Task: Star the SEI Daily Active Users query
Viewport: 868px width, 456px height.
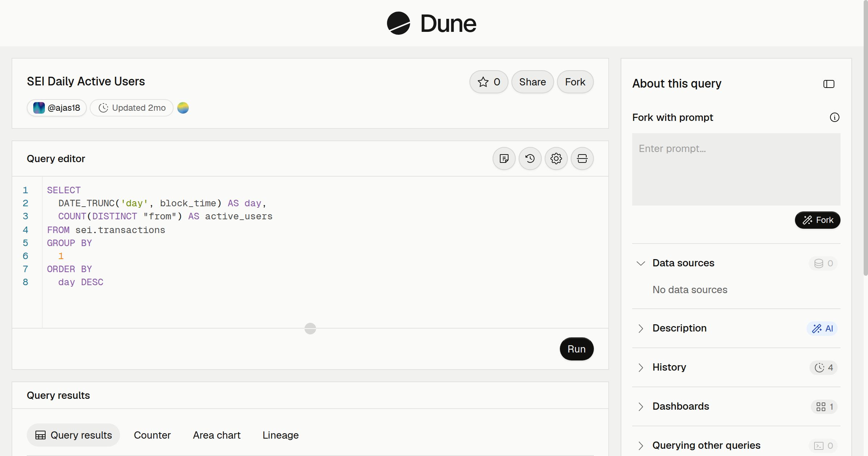Action: coord(489,82)
